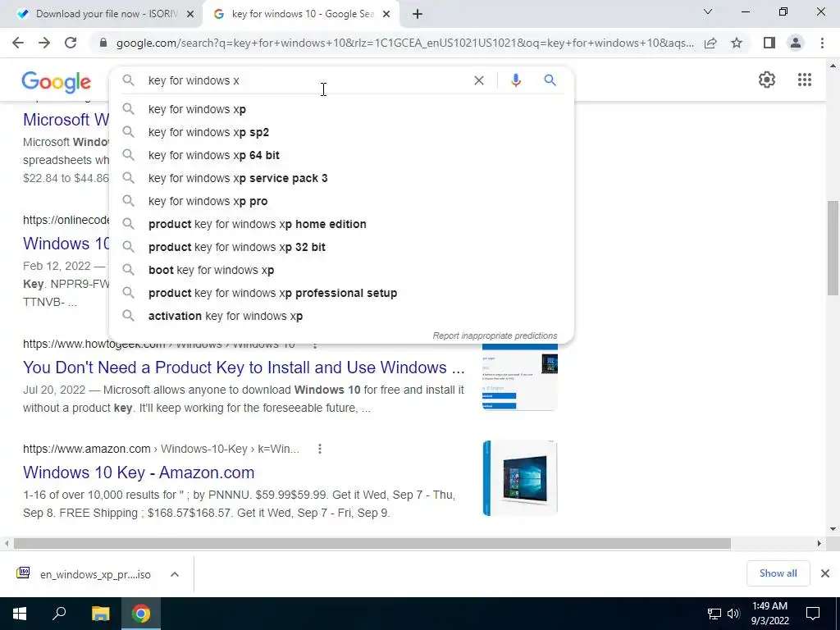This screenshot has width=840, height=630.
Task: Start voice search with the microphone
Action: point(516,80)
